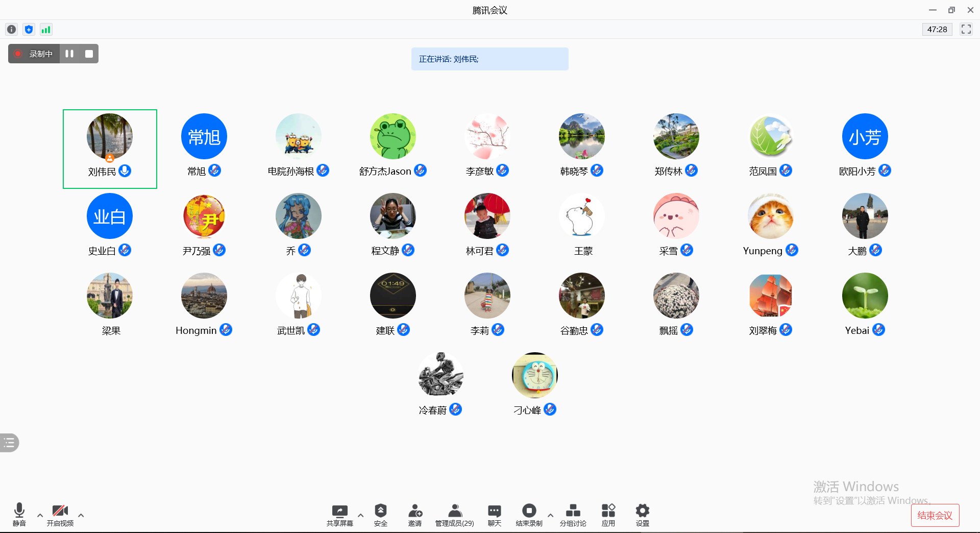
Task: Click the red End Meeting button
Action: click(x=935, y=515)
